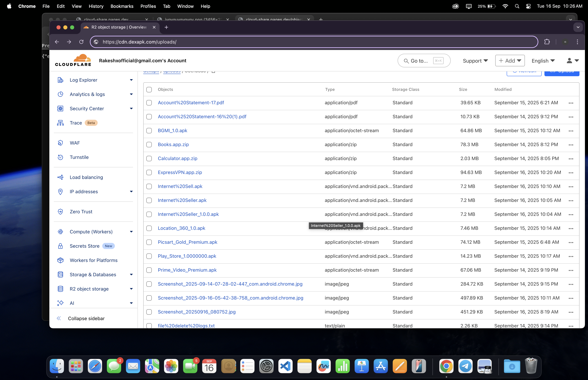Click the R2 object storage icon

click(60, 289)
